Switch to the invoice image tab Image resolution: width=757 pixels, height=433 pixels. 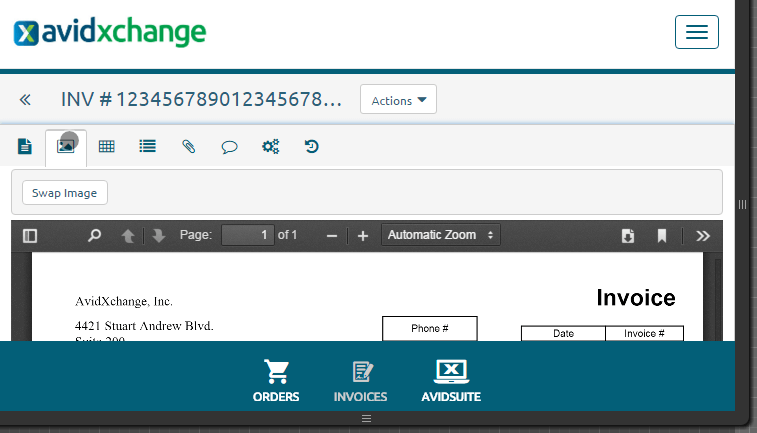click(66, 147)
